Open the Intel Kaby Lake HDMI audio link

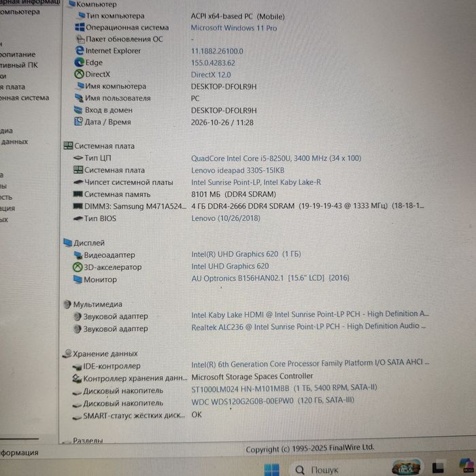click(x=309, y=314)
